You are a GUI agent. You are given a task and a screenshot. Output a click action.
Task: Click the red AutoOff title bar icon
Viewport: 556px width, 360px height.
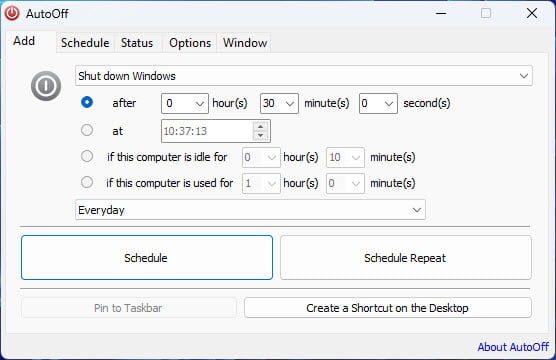click(x=12, y=13)
